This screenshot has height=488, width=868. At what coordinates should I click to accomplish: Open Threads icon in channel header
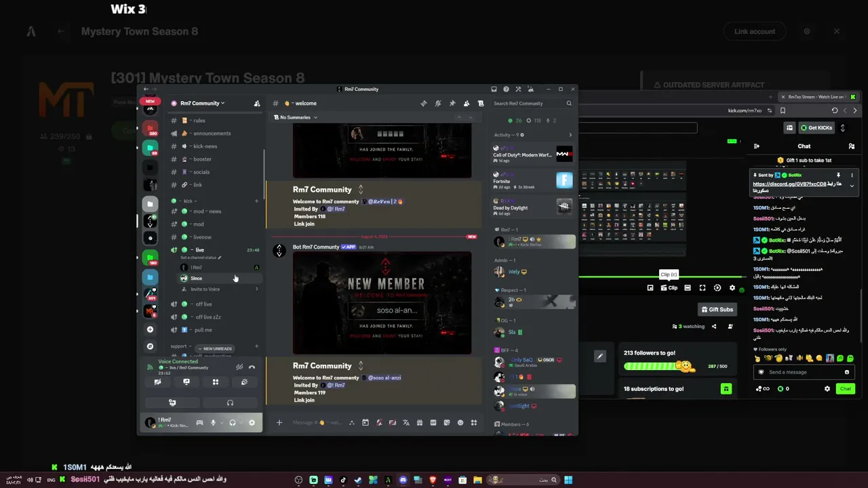tap(424, 104)
